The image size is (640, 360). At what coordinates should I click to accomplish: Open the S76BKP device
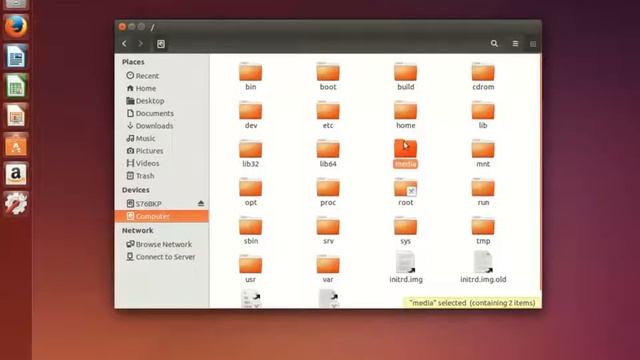[x=144, y=203]
